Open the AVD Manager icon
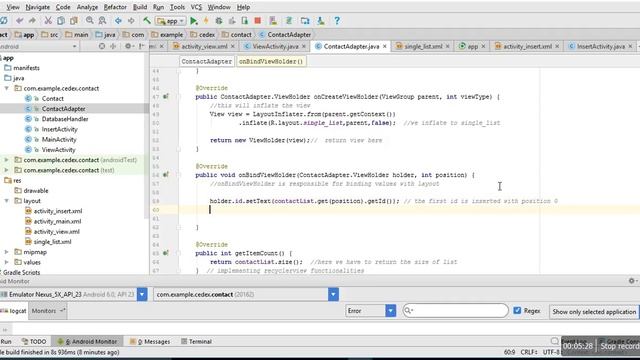 click(x=273, y=21)
